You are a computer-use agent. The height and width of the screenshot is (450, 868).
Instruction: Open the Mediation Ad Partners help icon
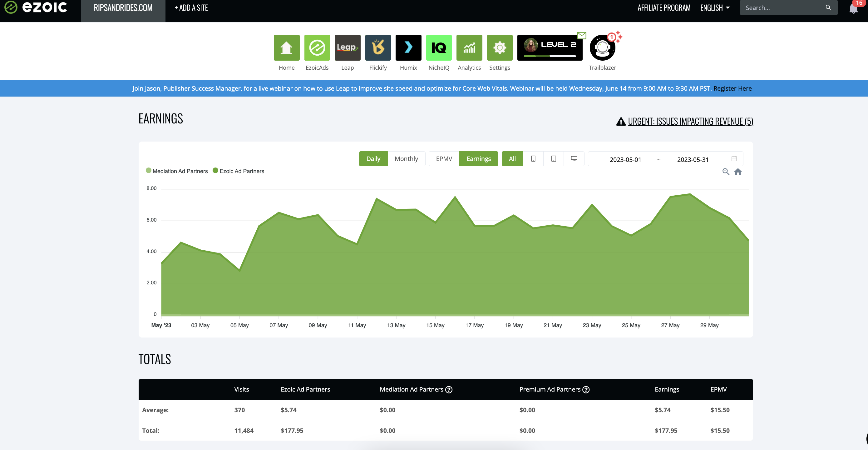[449, 390]
